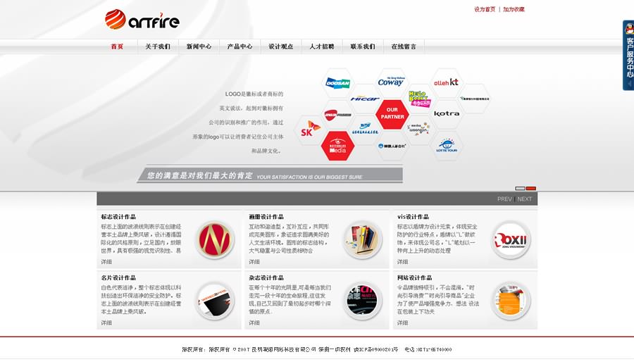Click the red N logo thumbnail
This screenshot has height=364, width=634.
click(215, 239)
